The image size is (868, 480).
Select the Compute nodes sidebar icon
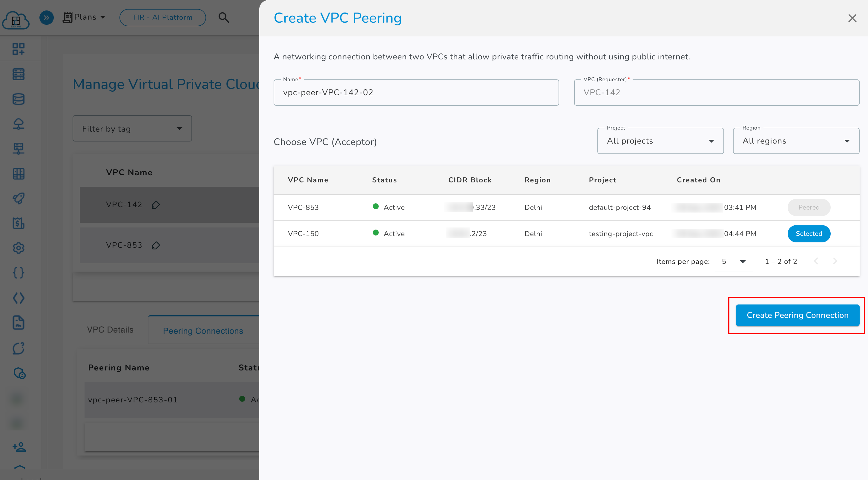[19, 74]
